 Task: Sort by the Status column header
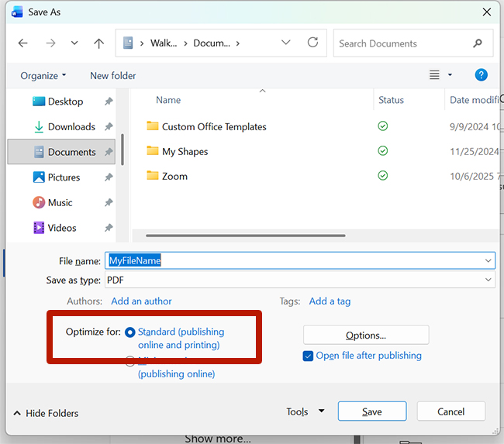click(x=391, y=100)
